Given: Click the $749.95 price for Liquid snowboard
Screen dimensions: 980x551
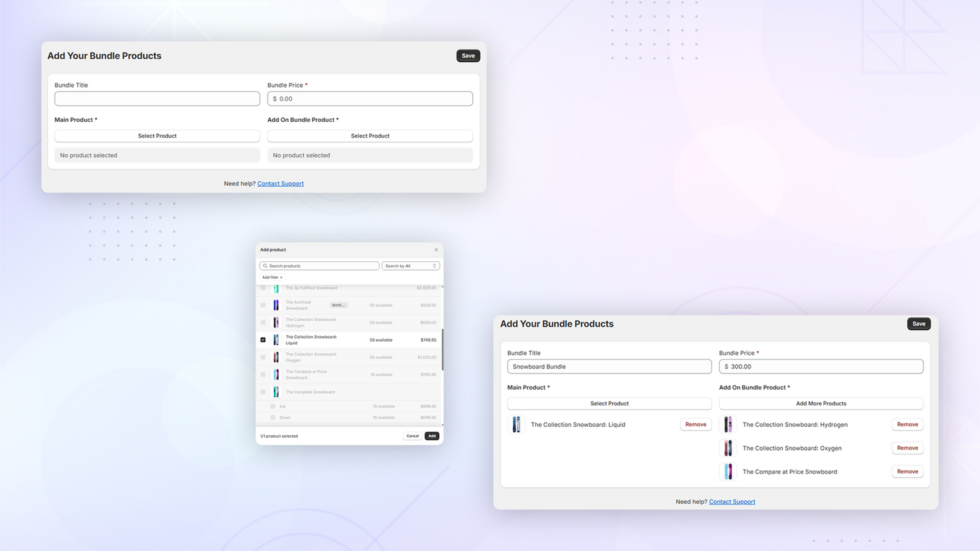Looking at the screenshot, I should [x=429, y=340].
